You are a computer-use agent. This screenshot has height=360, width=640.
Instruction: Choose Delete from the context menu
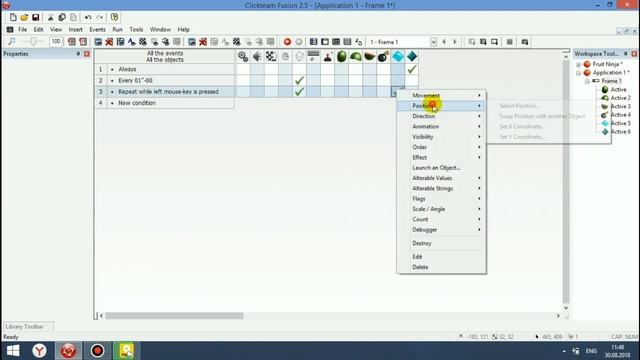[x=442, y=267]
